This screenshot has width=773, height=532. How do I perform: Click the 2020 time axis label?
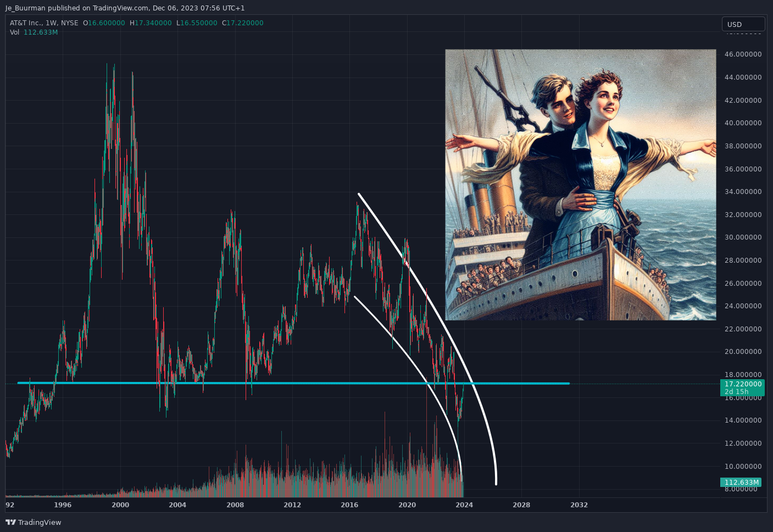(x=407, y=505)
